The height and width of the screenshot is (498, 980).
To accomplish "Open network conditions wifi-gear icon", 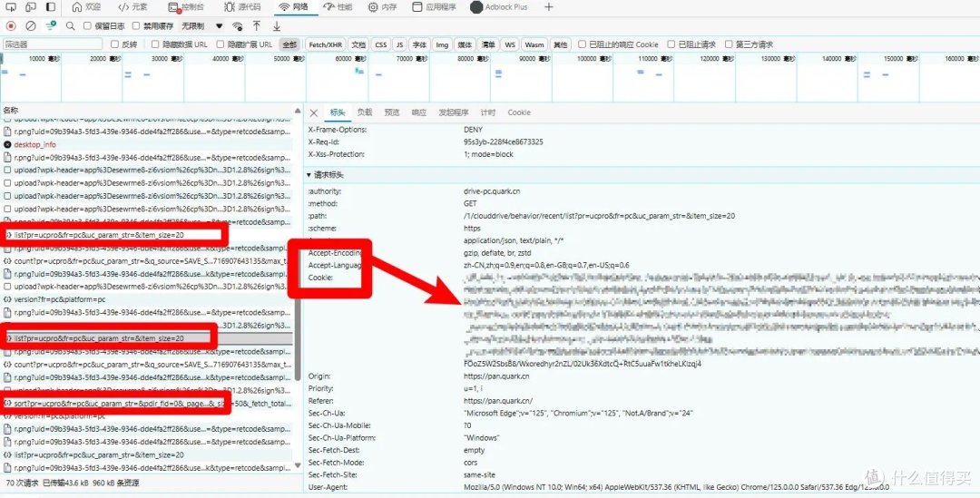I will [x=238, y=26].
